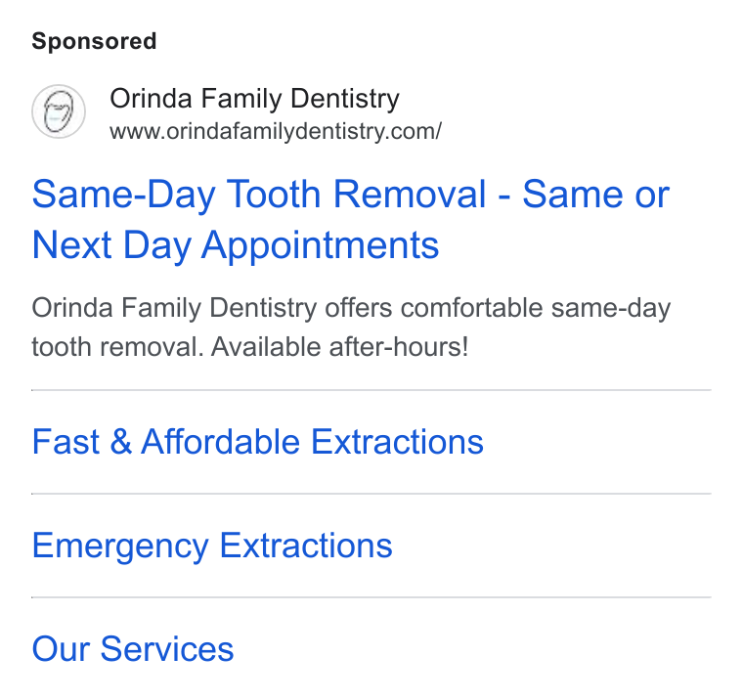The image size is (743, 700).
Task: Click the word 'Services' in the last sitelink
Action: pos(167,649)
